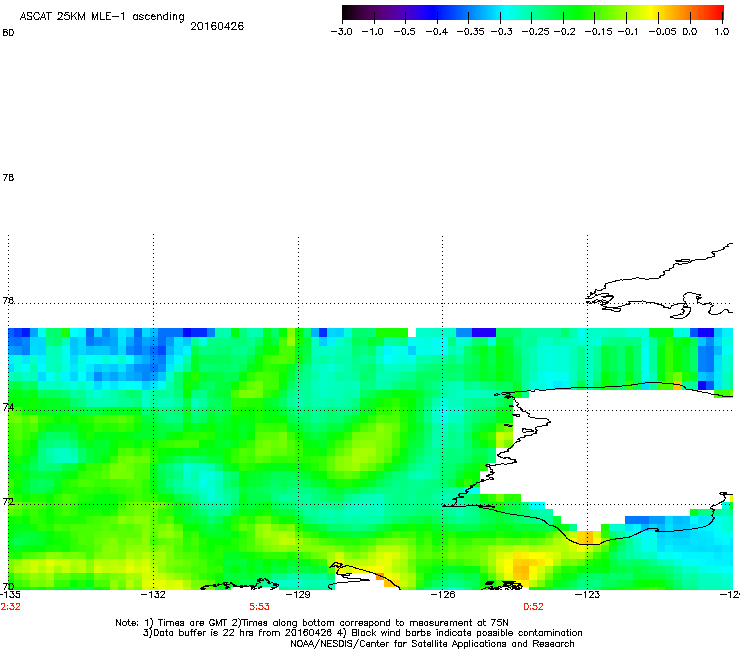Click the -0.1 color scale label
Screen dimensions: 740x650
pyautogui.click(x=628, y=32)
